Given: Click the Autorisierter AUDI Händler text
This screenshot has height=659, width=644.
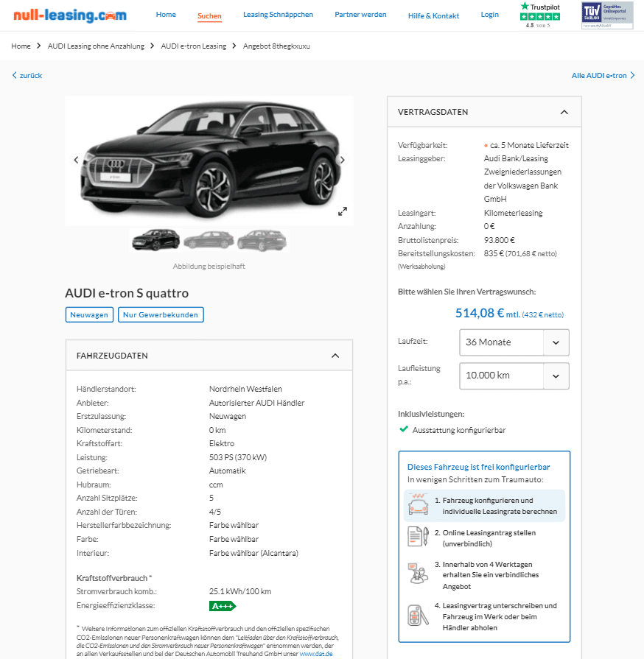Looking at the screenshot, I should pos(256,403).
